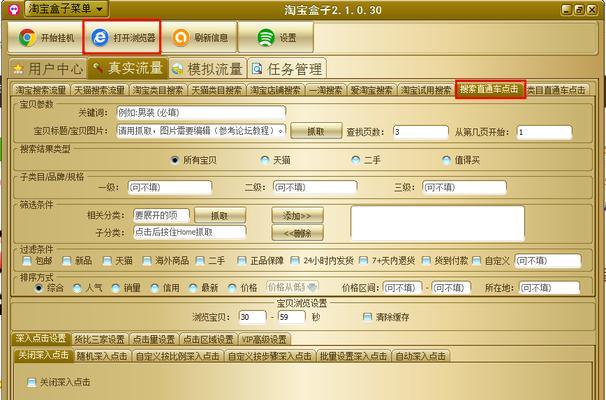This screenshot has height=400, width=606.
Task: Click the orange refresh icon on 刷新信息
Action: (x=180, y=37)
